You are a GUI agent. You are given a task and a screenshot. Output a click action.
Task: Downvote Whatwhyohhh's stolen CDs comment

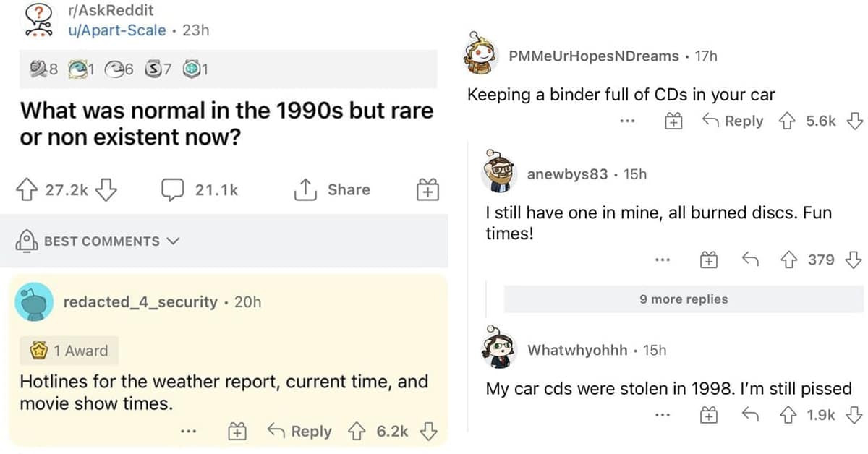coord(854,414)
